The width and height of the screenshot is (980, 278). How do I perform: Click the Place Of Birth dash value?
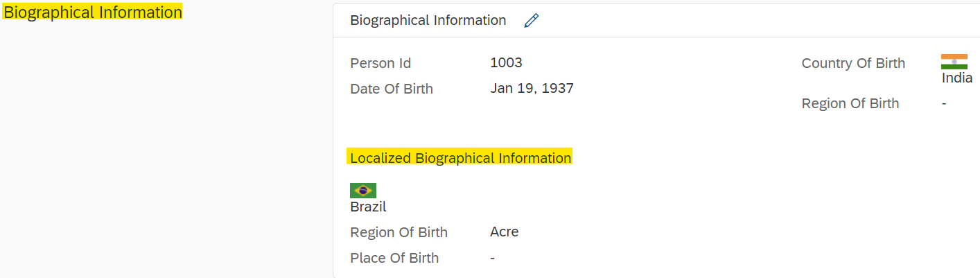coord(492,258)
